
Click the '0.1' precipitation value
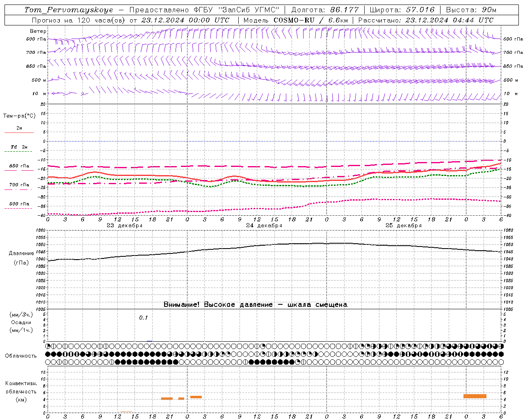(x=143, y=318)
